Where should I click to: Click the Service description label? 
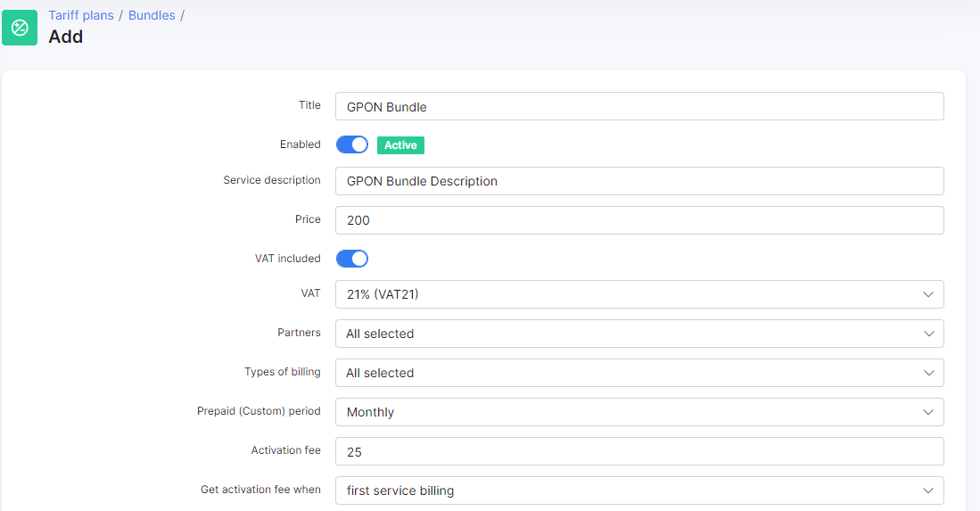pos(271,180)
